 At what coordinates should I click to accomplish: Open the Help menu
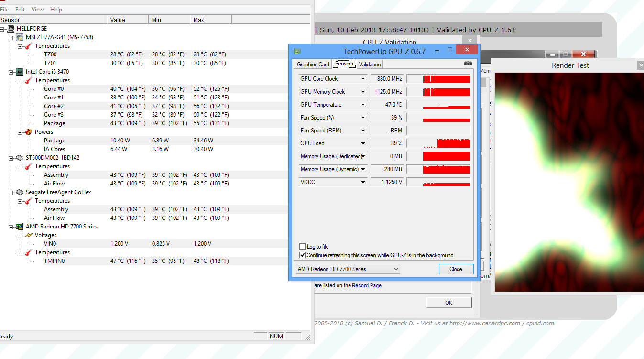(x=56, y=10)
